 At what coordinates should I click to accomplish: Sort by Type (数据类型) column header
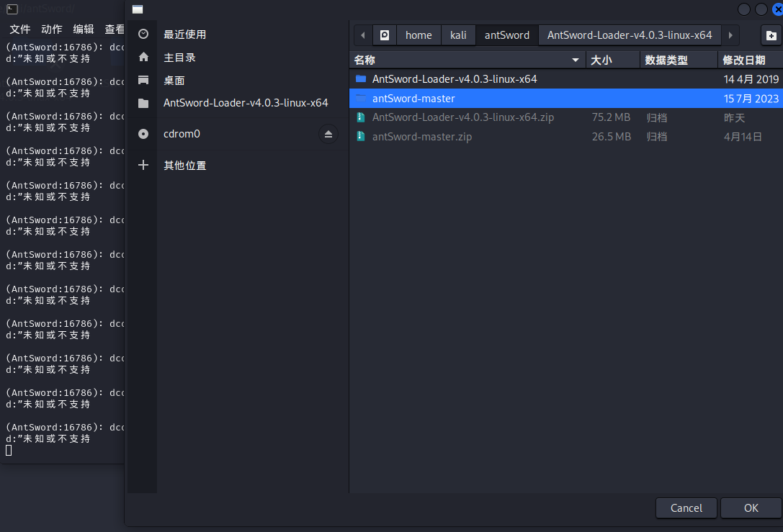coord(679,60)
